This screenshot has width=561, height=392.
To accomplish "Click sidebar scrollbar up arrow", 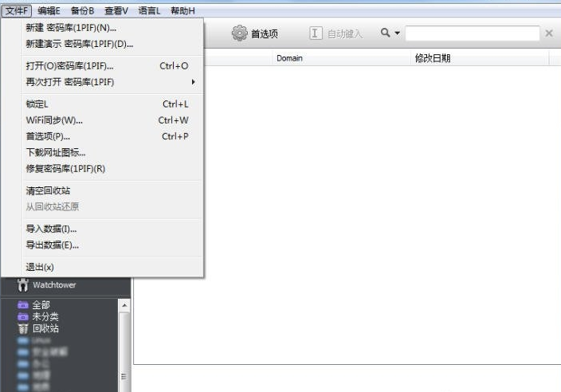I will pyautogui.click(x=124, y=305).
